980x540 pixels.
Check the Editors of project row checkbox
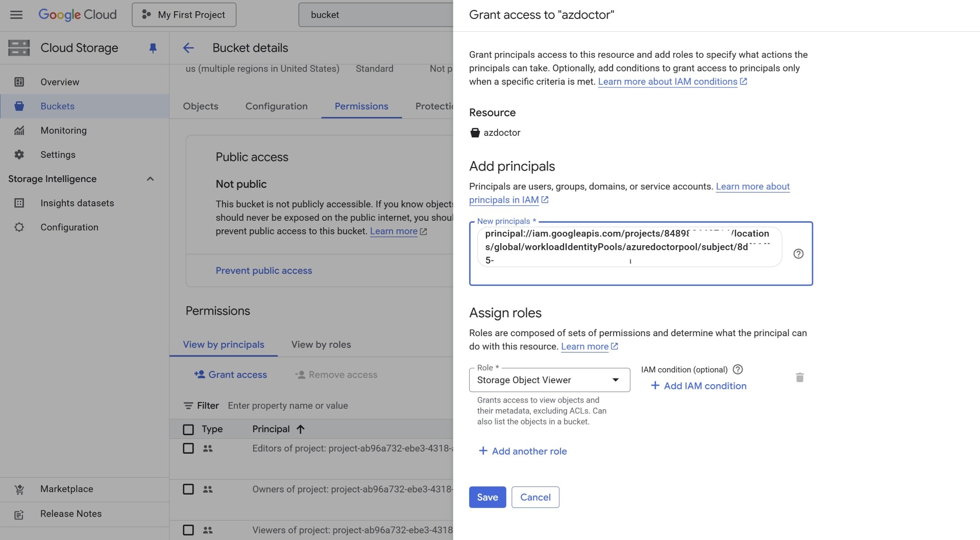pos(188,448)
